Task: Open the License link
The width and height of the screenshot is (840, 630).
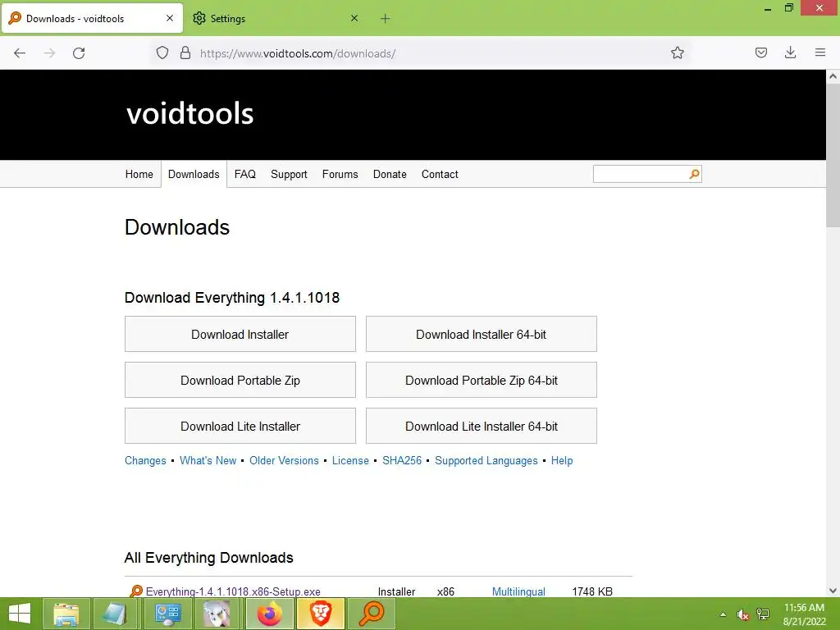Action: pos(350,461)
